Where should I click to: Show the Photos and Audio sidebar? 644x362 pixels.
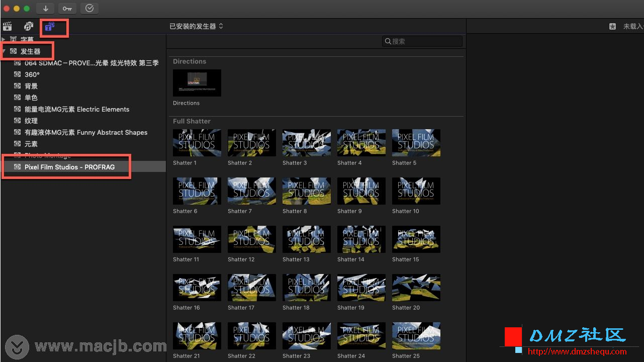pyautogui.click(x=29, y=26)
